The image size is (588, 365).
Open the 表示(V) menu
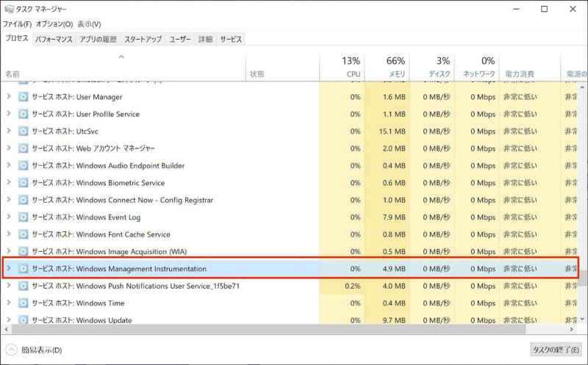point(89,24)
